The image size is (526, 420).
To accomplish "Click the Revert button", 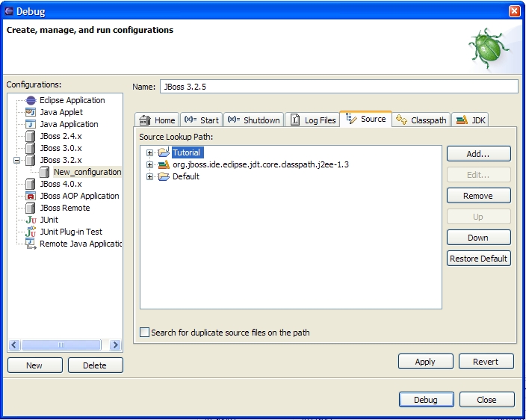I will point(486,362).
